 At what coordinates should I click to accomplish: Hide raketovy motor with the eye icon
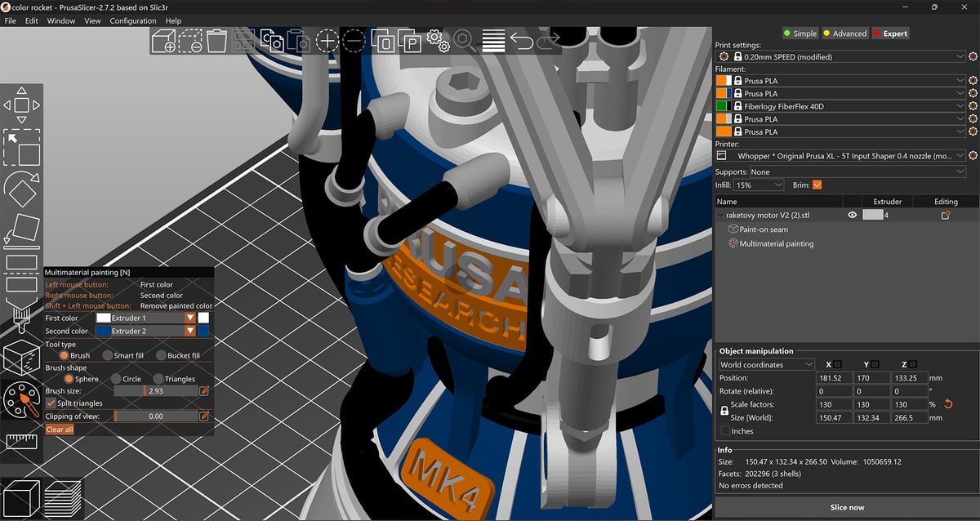click(x=852, y=215)
